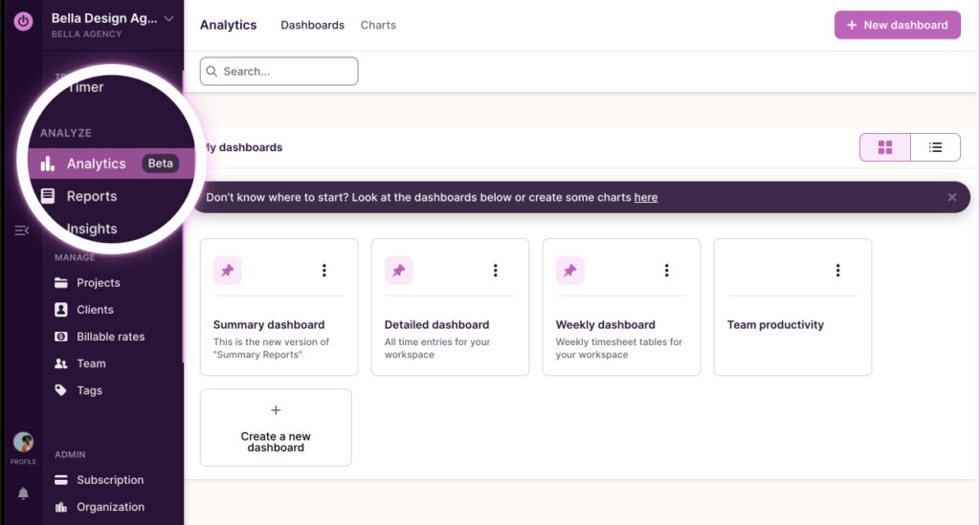The width and height of the screenshot is (980, 525).
Task: Open the Insights sidebar item
Action: (x=92, y=229)
